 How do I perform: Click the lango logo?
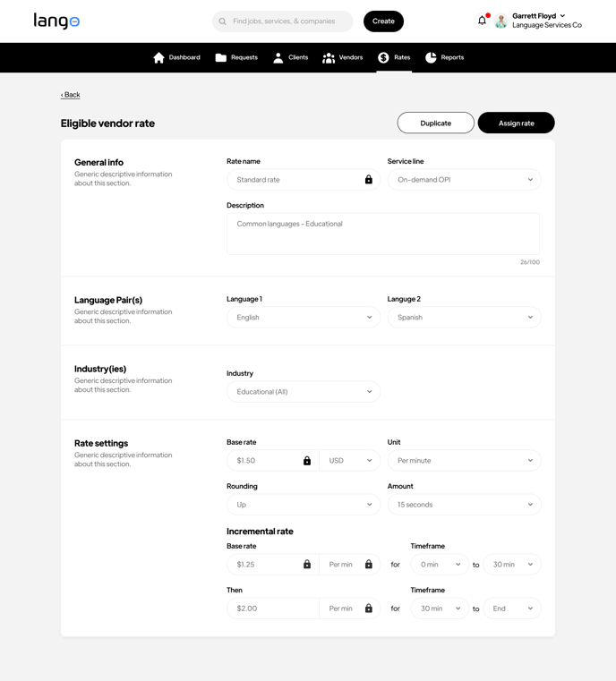[56, 21]
